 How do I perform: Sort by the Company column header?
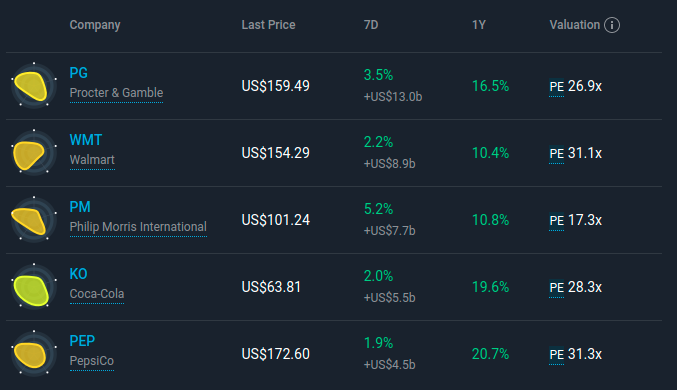click(x=95, y=25)
